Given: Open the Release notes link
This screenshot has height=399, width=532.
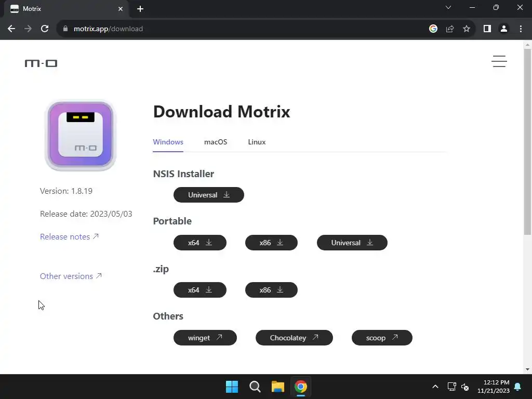Looking at the screenshot, I should click(x=69, y=236).
